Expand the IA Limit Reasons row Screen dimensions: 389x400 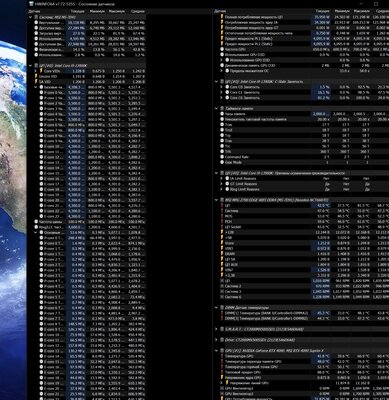click(x=222, y=178)
